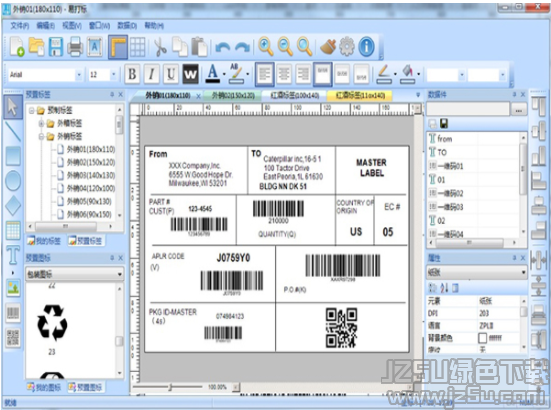The width and height of the screenshot is (551, 410).
Task: Click the brush cleanup icon
Action: pyautogui.click(x=328, y=47)
